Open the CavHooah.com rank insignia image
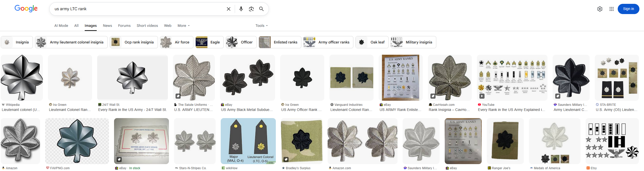 450,77
